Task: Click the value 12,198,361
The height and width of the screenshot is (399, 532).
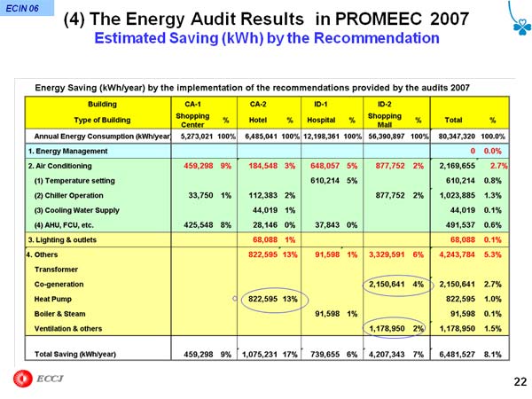Action: 321,137
